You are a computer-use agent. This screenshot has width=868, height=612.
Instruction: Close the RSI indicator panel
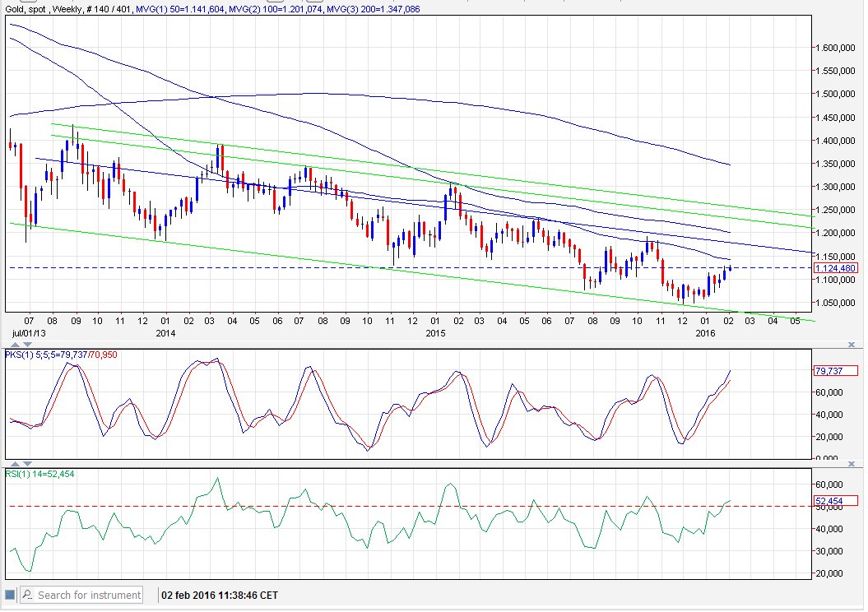(852, 464)
